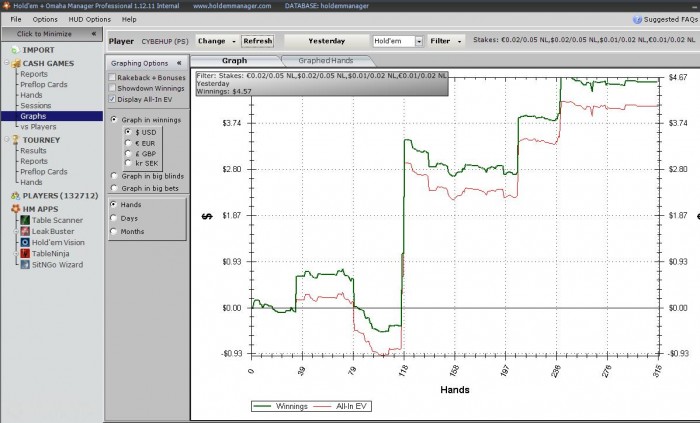This screenshot has width=700, height=423.
Task: Expand the LeakBuster tree node
Action: pos(16,231)
